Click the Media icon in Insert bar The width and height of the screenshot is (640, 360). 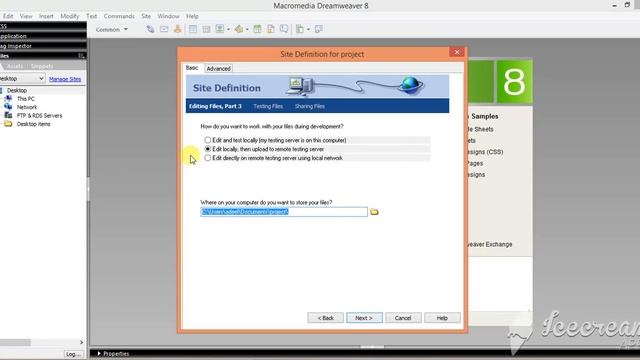(239, 29)
